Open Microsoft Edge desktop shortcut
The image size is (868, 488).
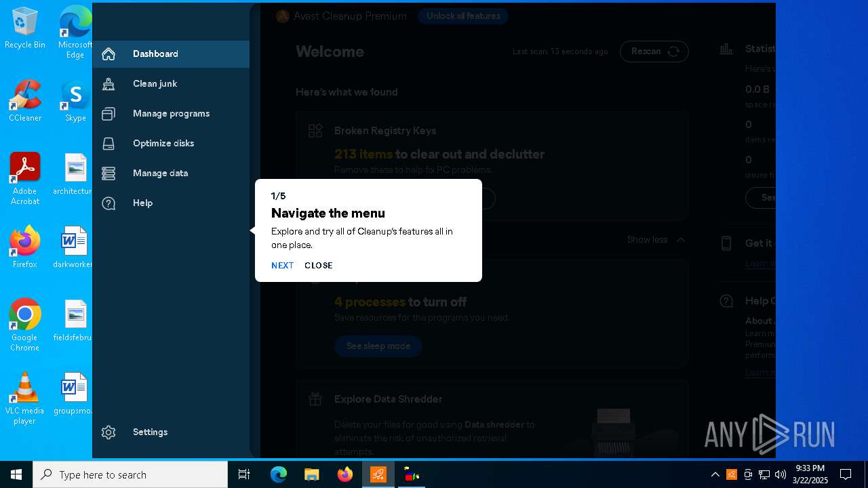[x=75, y=32]
